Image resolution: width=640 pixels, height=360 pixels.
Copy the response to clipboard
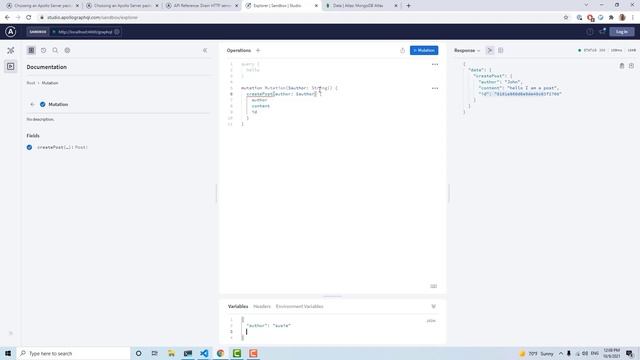622,66
